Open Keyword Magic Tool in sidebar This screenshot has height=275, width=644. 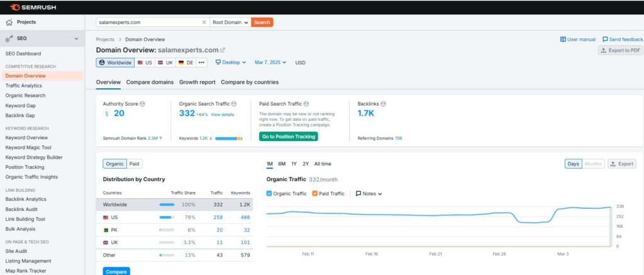point(28,148)
